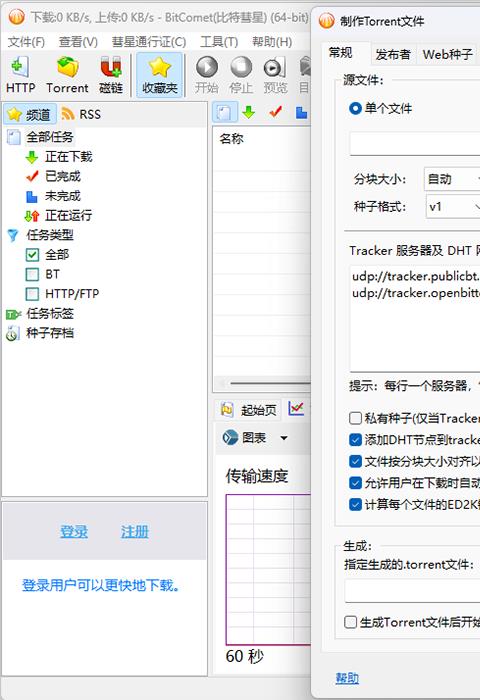This screenshot has width=480, height=700.
Task: Click in the Tracker server list text area
Action: point(415,318)
